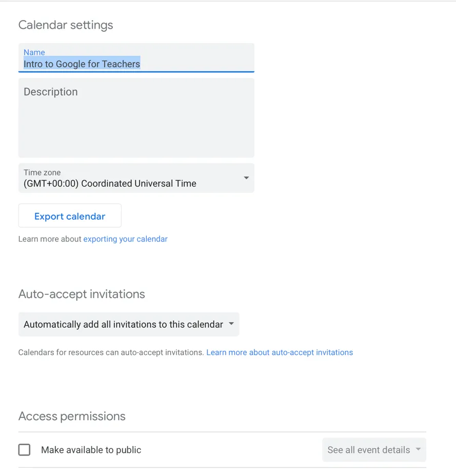The height and width of the screenshot is (476, 456).
Task: Click the "Make available to public" label text
Action: pos(91,450)
